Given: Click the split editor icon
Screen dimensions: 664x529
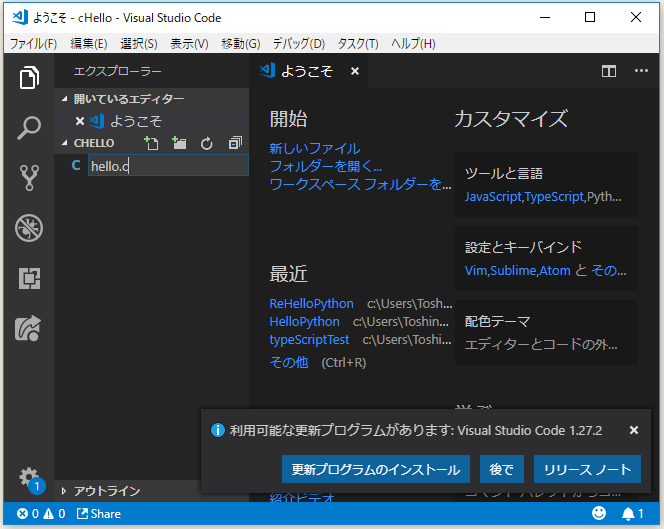Looking at the screenshot, I should (609, 71).
